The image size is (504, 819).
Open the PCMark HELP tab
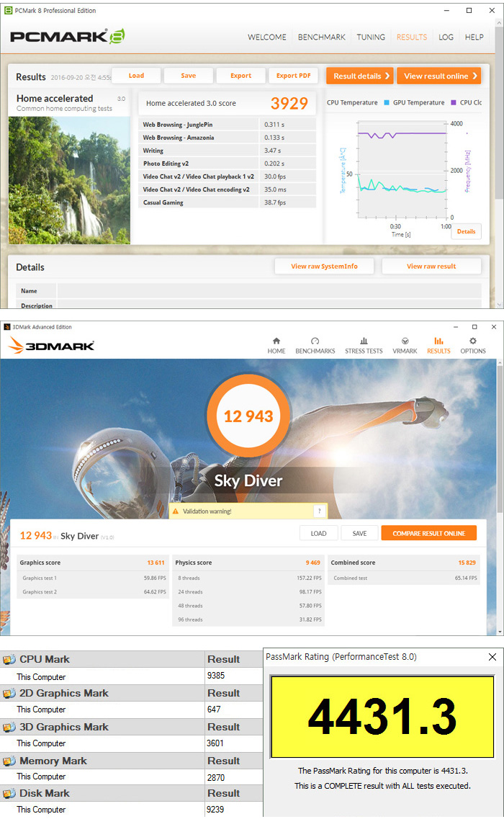474,37
